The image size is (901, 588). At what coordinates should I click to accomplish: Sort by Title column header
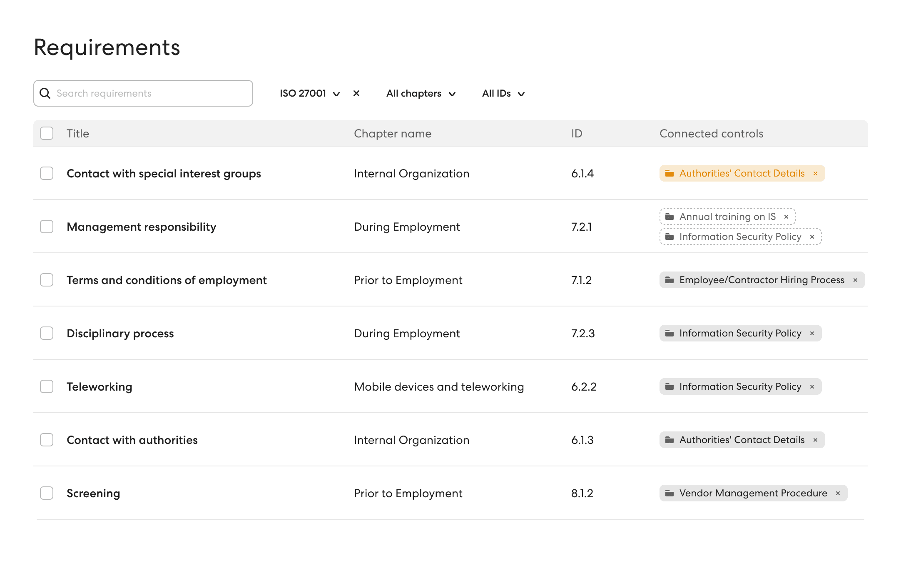pos(78,133)
